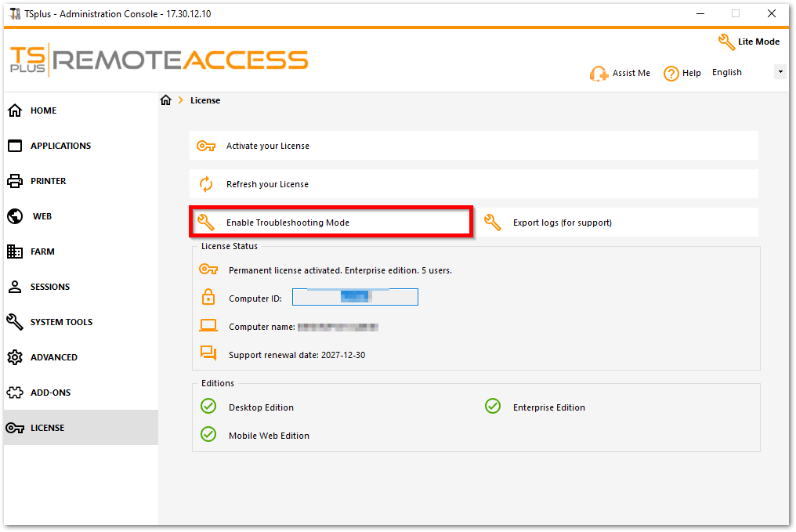
Task: Click the Help question mark icon
Action: point(671,74)
